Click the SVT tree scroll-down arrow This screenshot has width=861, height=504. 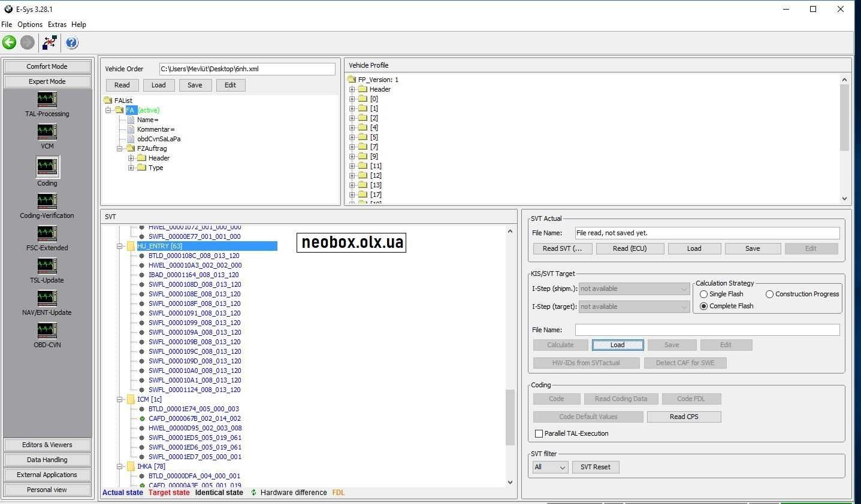click(x=510, y=482)
